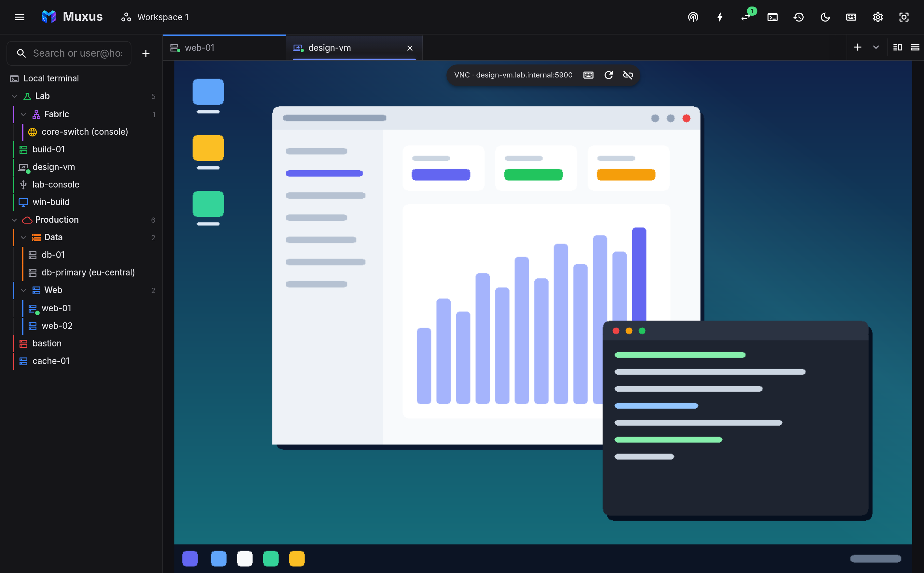Close the design-vm tab

[410, 48]
